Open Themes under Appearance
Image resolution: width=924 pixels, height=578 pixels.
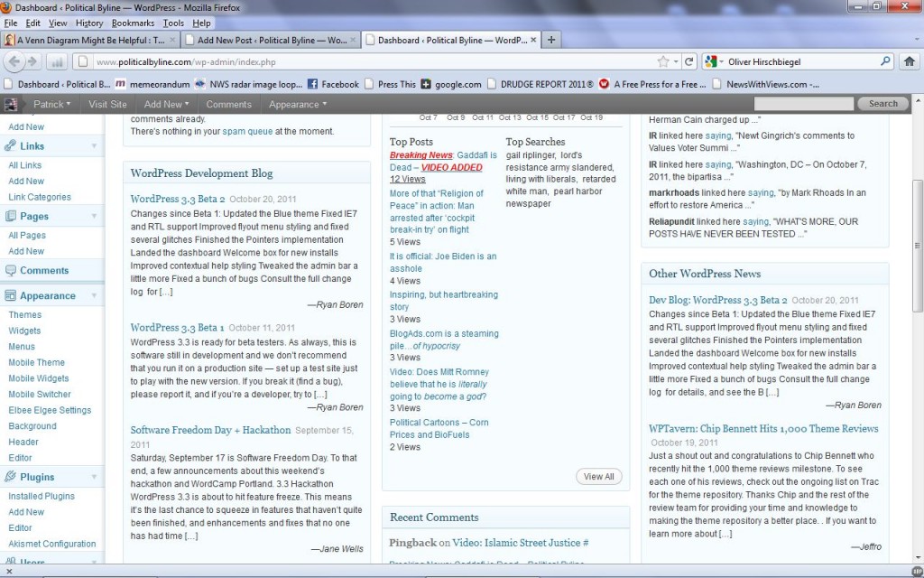pos(24,315)
